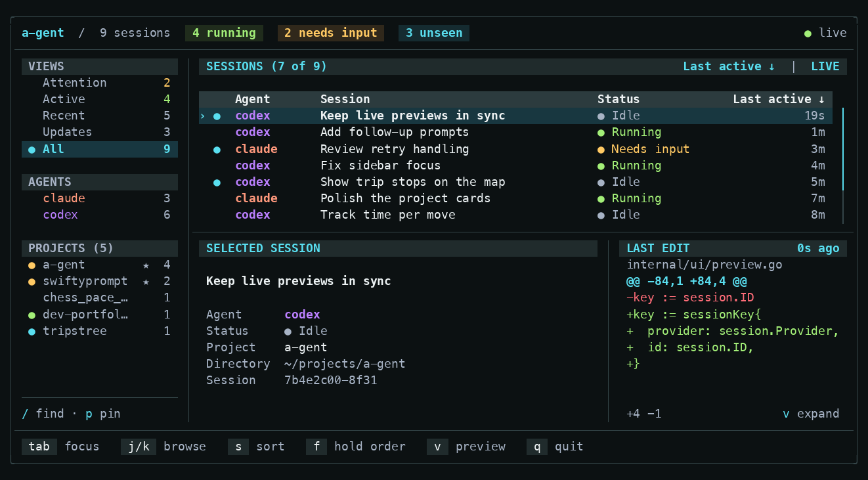Filter sessions by codex agent in sidebar
868x480 pixels.
pyautogui.click(x=100, y=215)
